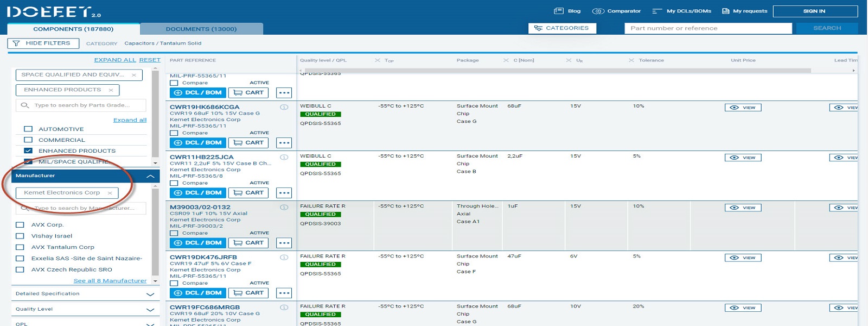This screenshot has width=868, height=326.
Task: Focus the part number or reference search field
Action: [709, 28]
